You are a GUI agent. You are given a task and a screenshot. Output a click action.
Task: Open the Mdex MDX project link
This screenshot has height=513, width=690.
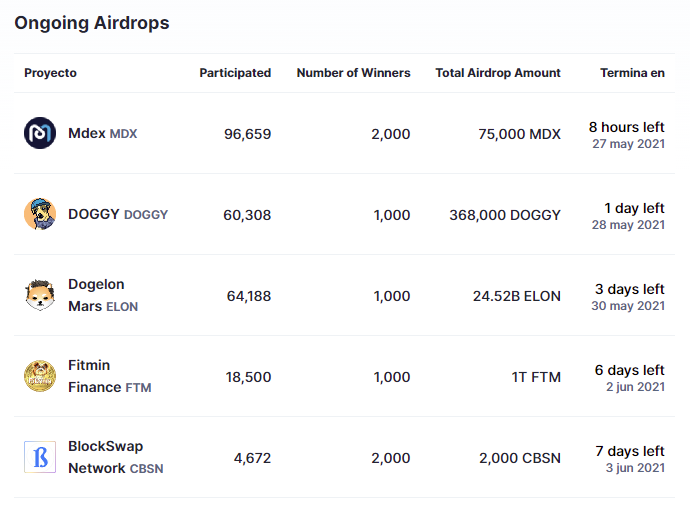tap(103, 133)
